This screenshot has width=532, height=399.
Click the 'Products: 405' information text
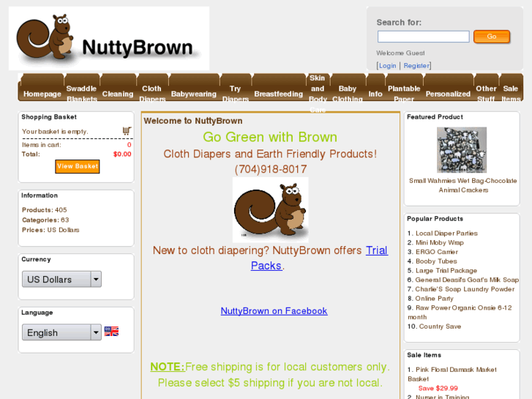click(45, 210)
